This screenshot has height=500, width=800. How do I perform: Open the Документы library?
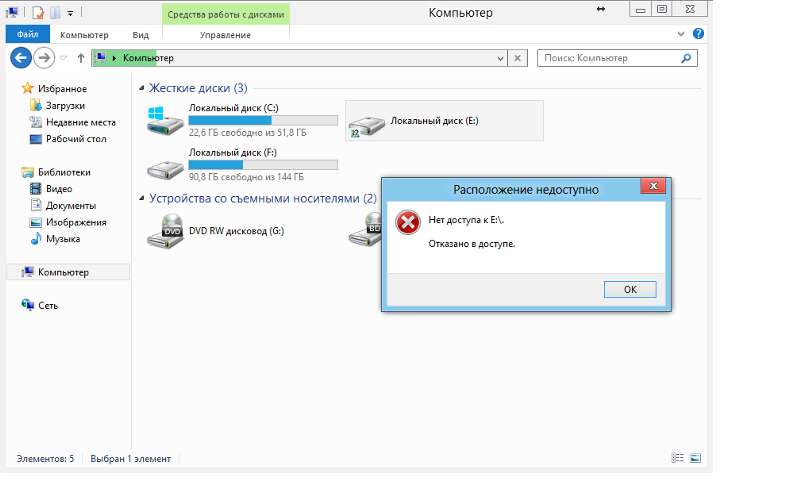(x=71, y=206)
